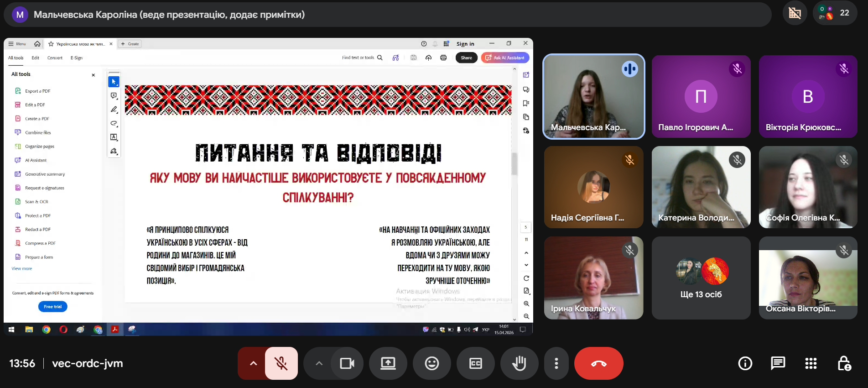Open the chat with everyone panel

coord(778,363)
